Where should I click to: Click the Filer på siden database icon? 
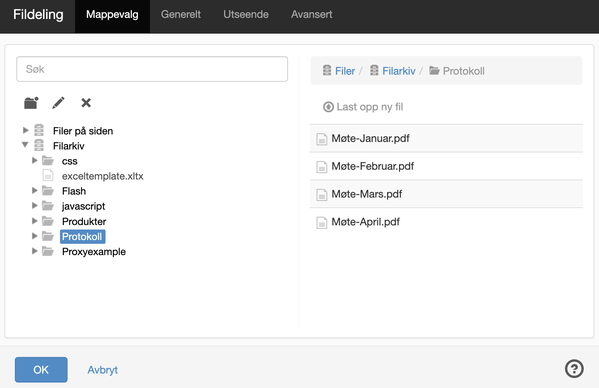coord(39,130)
